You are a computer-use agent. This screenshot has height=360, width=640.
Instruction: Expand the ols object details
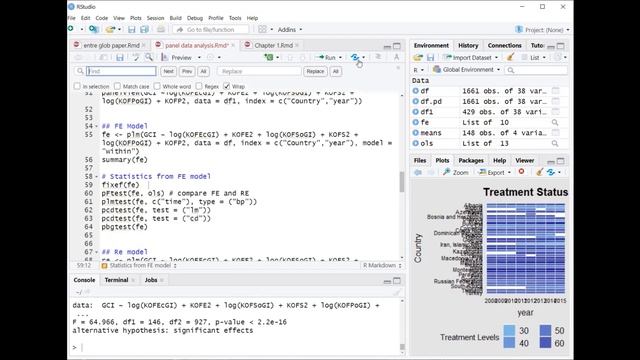click(x=416, y=143)
